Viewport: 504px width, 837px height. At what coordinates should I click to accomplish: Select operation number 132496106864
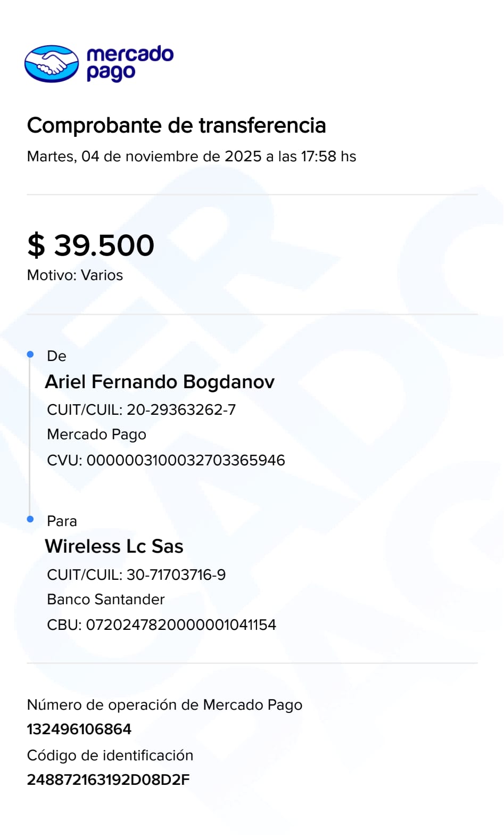tap(79, 729)
